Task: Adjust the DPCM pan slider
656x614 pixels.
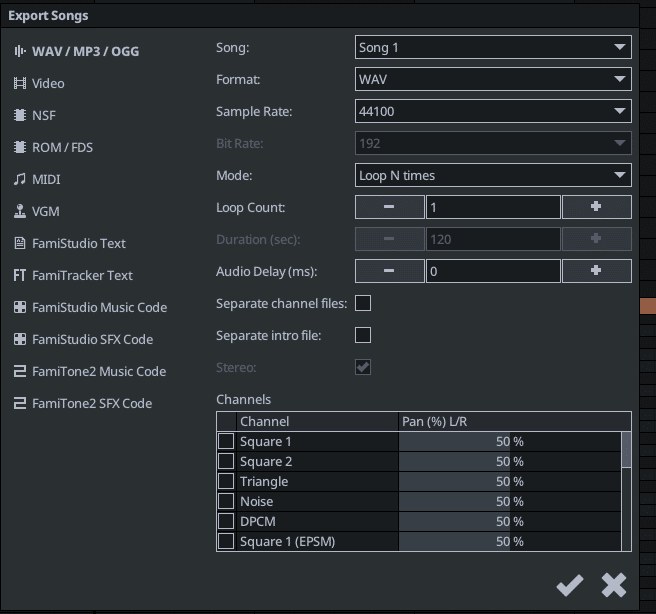Action: click(510, 521)
